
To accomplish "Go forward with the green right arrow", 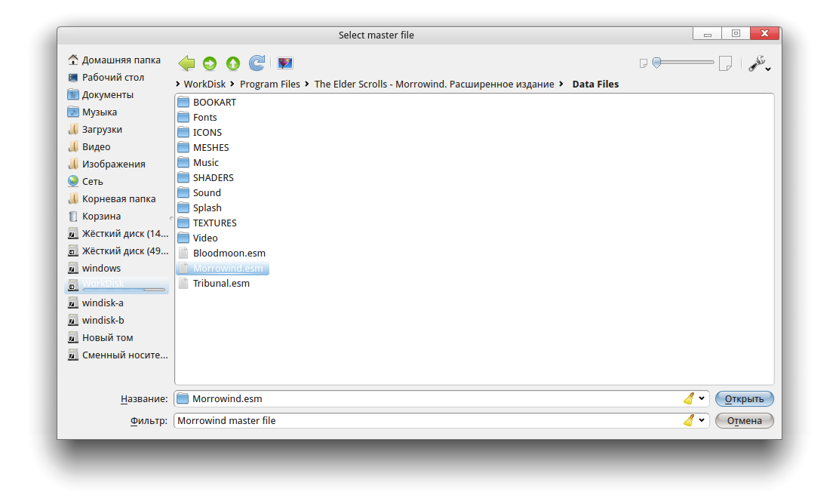I will (x=210, y=63).
